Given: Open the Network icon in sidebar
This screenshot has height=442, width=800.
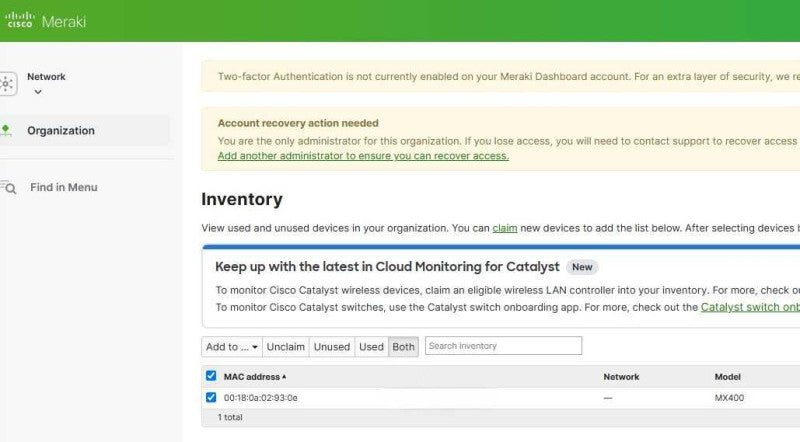Looking at the screenshot, I should [x=7, y=83].
